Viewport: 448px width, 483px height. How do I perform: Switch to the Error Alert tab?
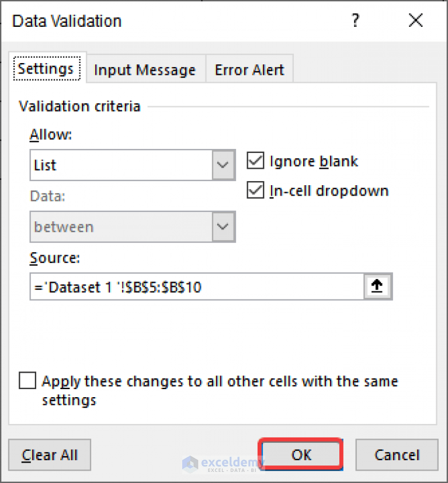pyautogui.click(x=249, y=69)
